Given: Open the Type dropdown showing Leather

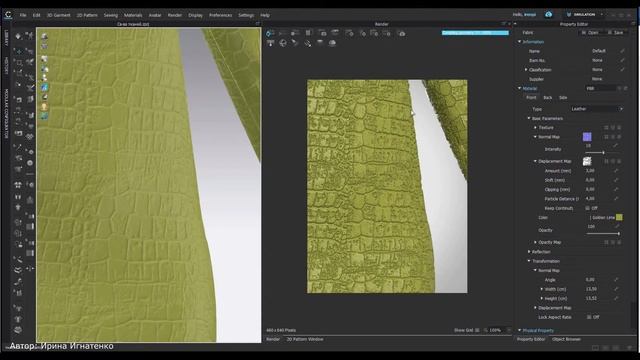Looking at the screenshot, I should coord(597,109).
